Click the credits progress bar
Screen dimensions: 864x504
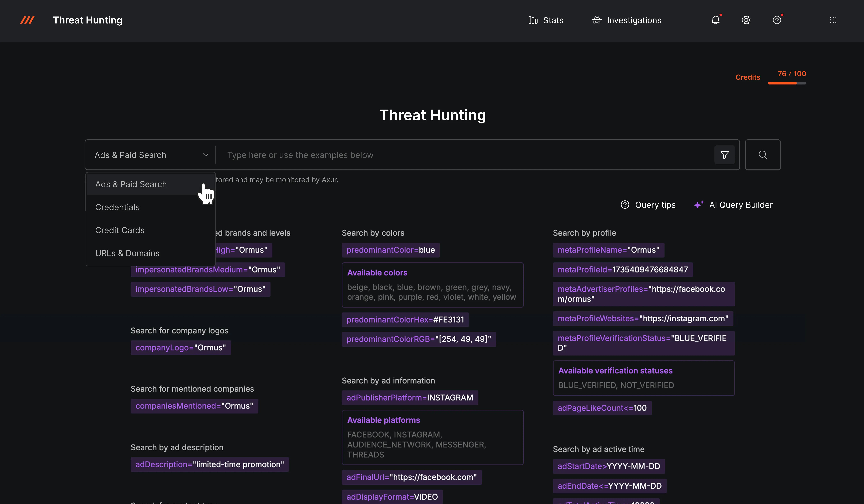point(787,83)
